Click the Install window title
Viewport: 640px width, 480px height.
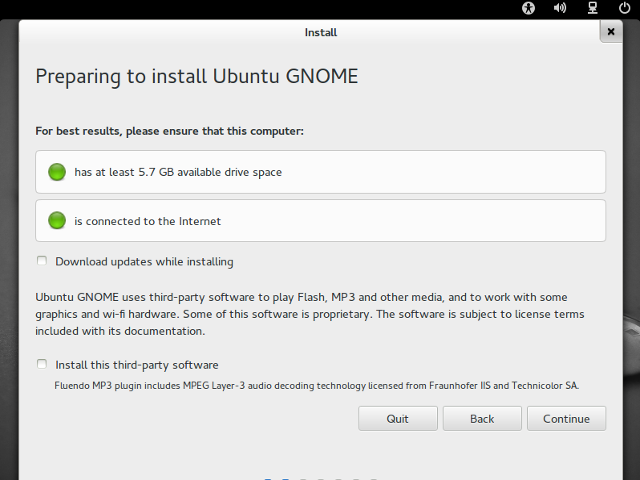(321, 32)
